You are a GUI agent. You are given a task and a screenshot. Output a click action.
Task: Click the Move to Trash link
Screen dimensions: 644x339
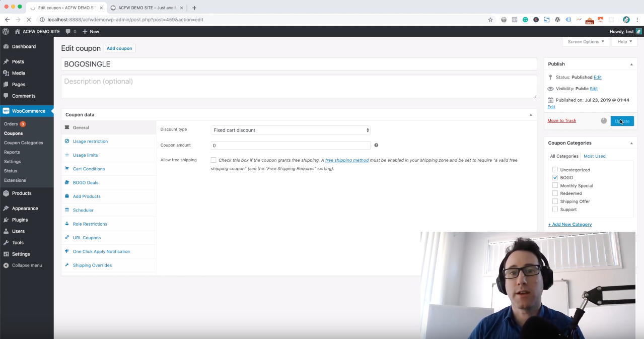(561, 121)
